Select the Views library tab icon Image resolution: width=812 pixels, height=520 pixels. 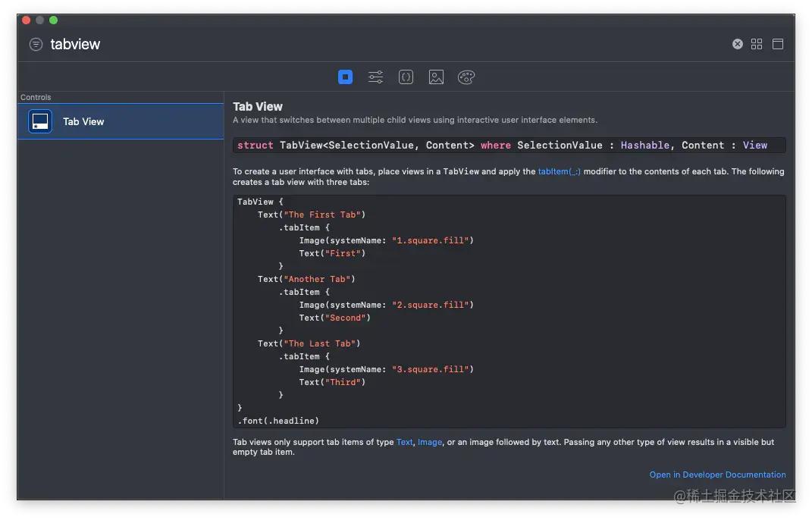click(346, 77)
